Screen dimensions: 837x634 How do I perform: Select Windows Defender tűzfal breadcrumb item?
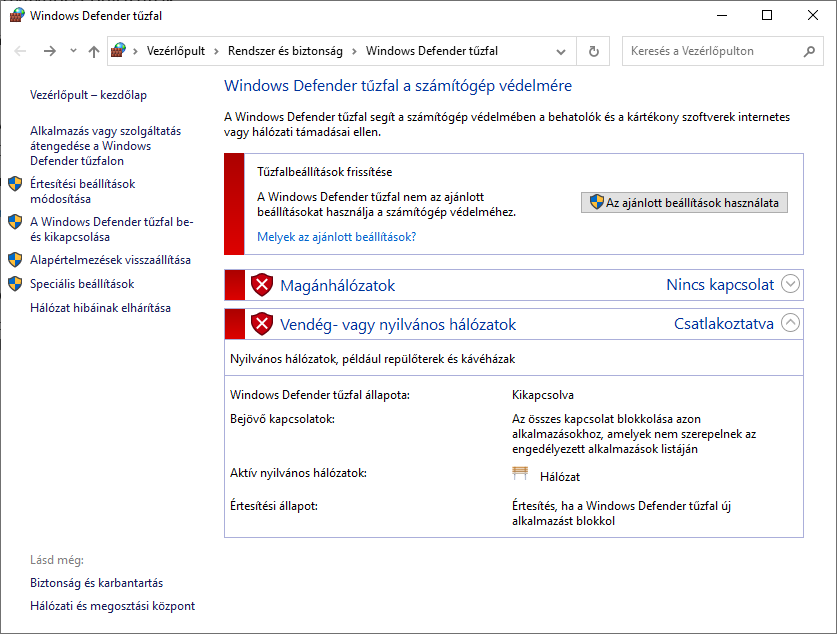coord(432,51)
